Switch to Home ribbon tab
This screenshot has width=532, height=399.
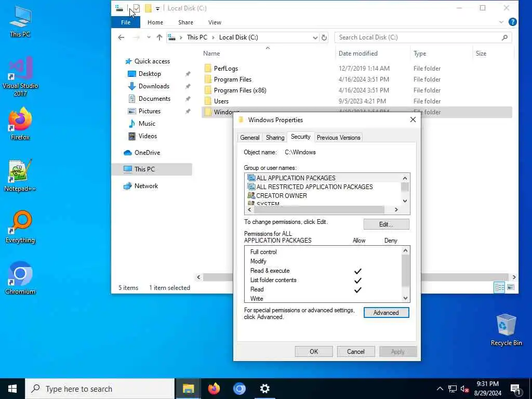pos(155,22)
